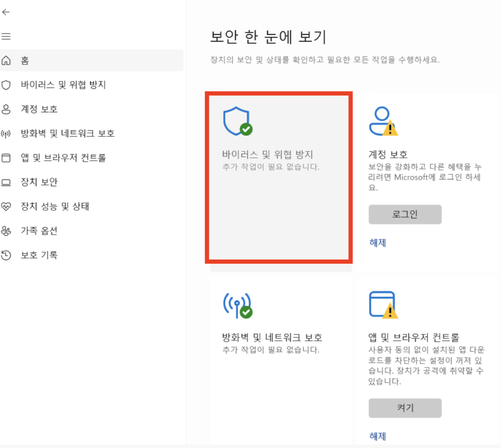Open 바이러스 및 위협 방지 shield icon in sidebar
This screenshot has height=448, width=501.
(x=6, y=85)
